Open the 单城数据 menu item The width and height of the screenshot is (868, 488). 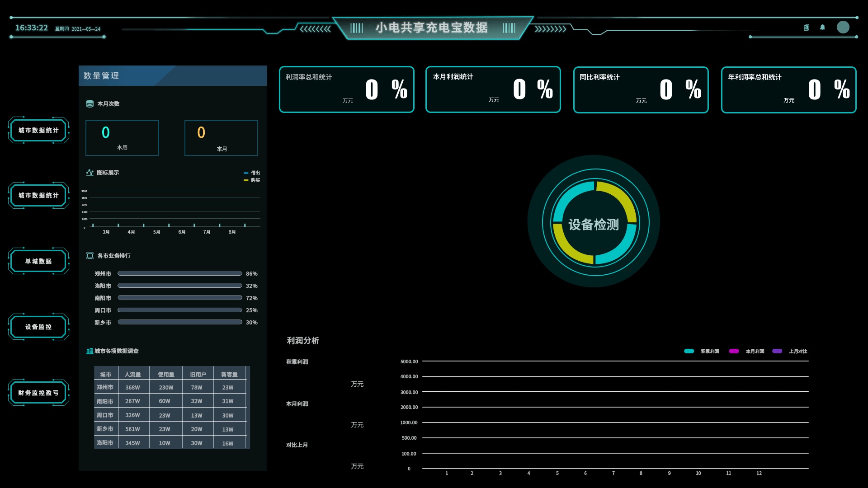click(38, 261)
